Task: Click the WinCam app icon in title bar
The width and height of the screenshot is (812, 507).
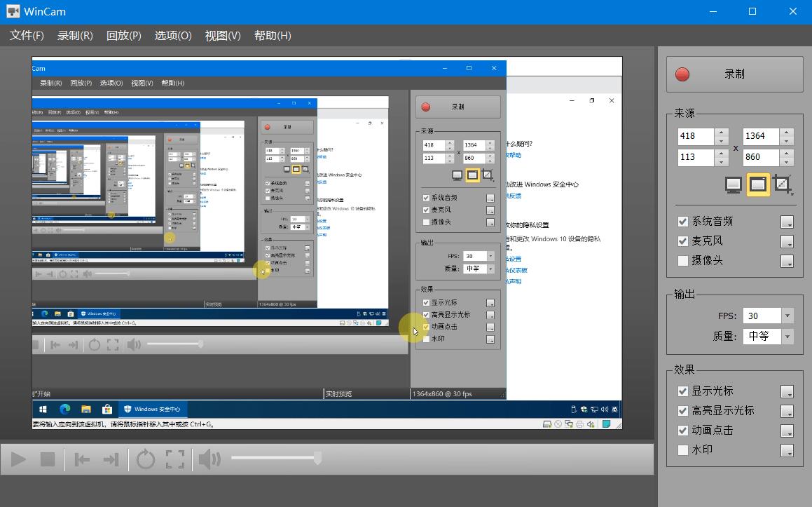Action: pos(13,11)
